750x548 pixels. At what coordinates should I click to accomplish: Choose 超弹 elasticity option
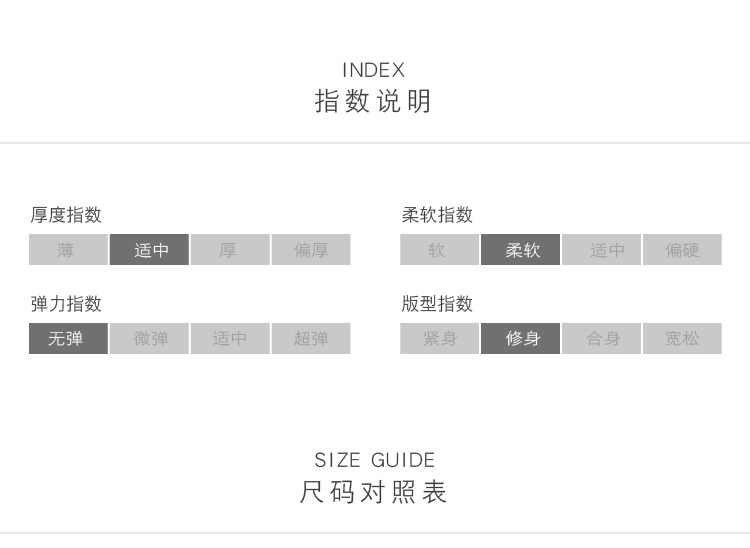click(x=311, y=339)
